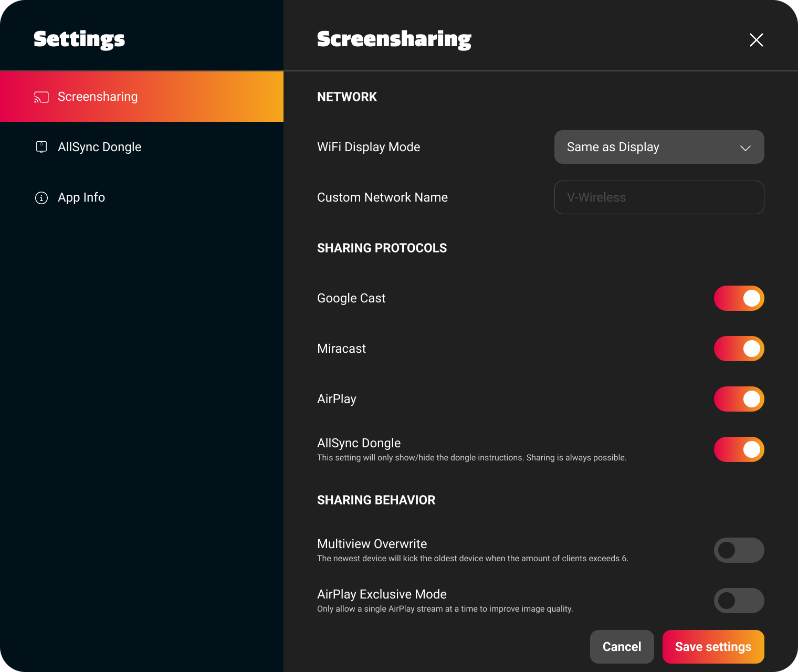Open the WiFi Display Mode dropdown
The image size is (798, 672).
tap(659, 147)
